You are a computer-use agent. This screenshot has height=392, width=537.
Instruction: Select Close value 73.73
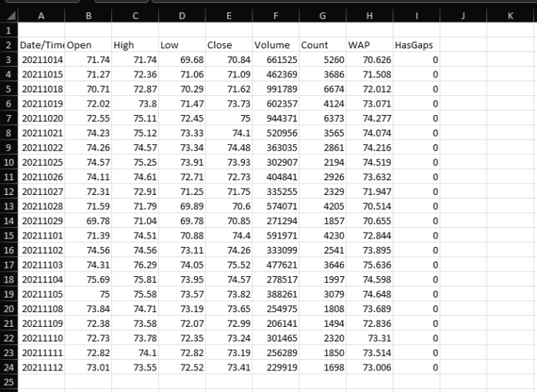[x=229, y=104]
